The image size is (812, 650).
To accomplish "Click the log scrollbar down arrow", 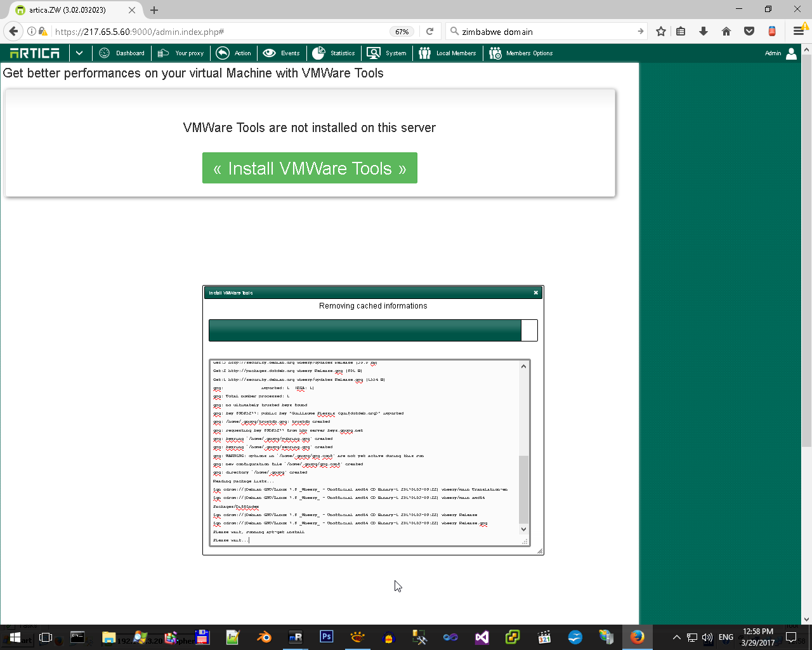I will [x=523, y=529].
